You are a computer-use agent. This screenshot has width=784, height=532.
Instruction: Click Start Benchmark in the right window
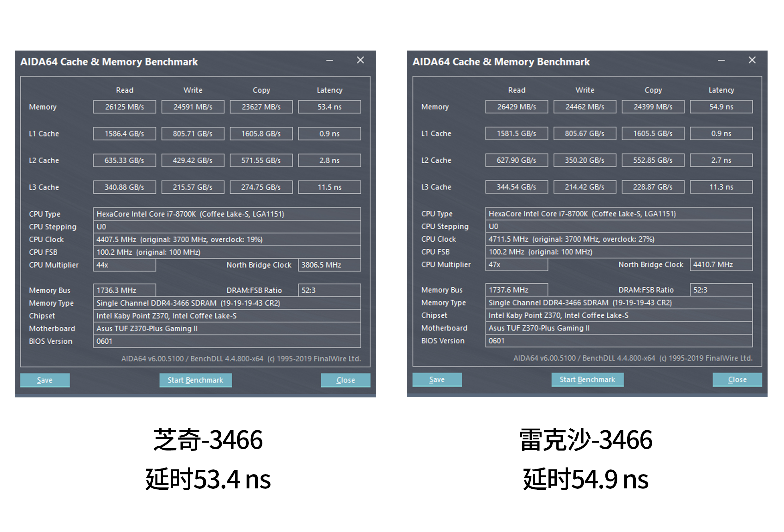(587, 380)
